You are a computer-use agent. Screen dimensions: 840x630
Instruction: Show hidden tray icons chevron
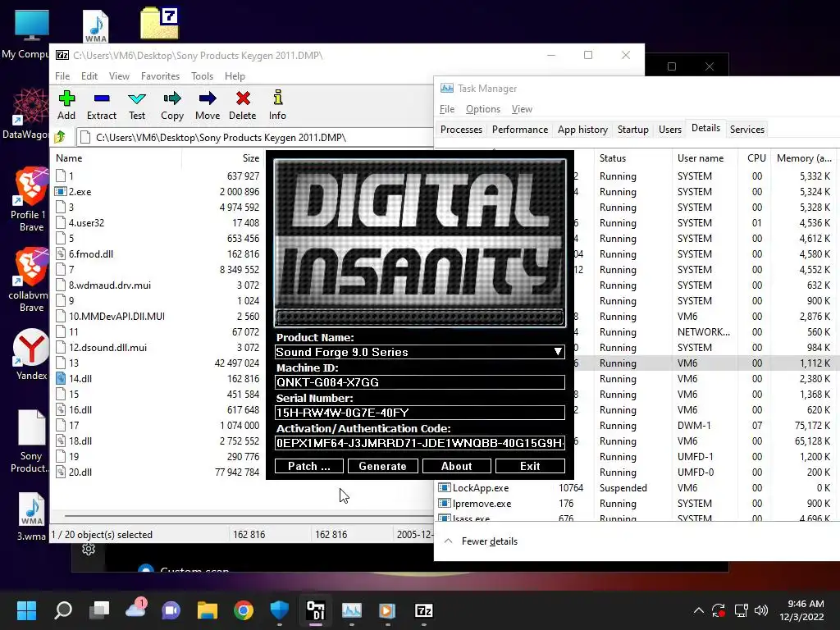(x=699, y=610)
